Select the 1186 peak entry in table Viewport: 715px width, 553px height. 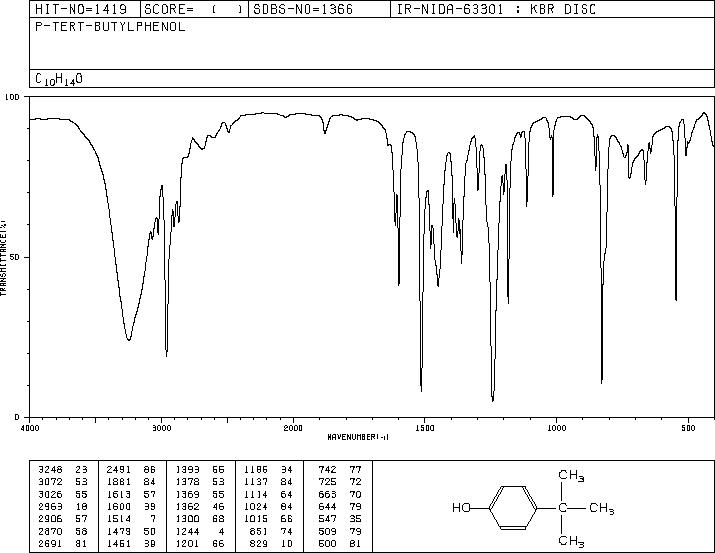(x=268, y=469)
